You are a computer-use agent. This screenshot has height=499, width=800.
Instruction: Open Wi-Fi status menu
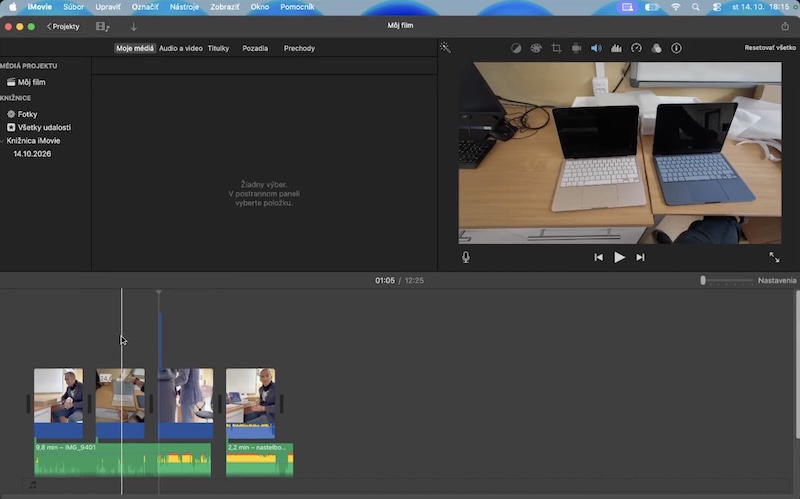click(x=676, y=7)
